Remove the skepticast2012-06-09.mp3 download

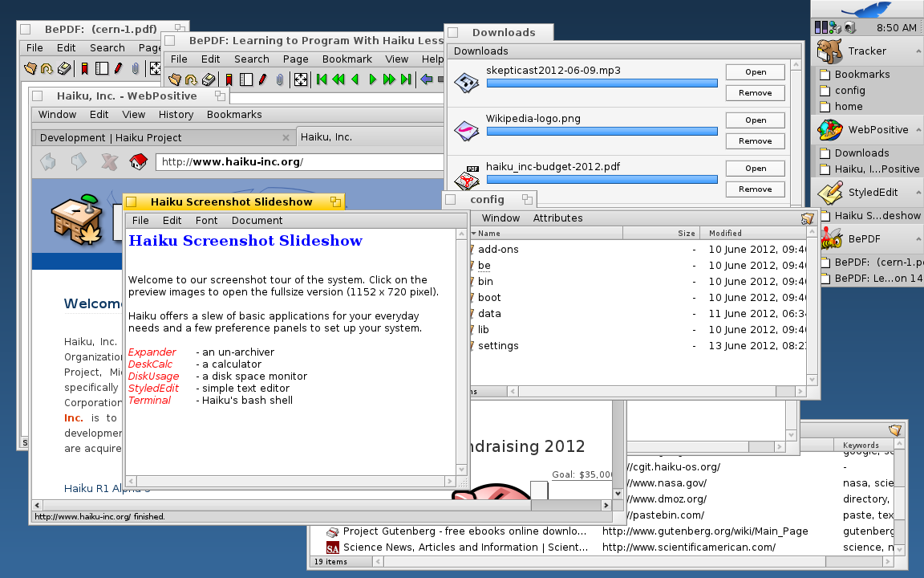pos(756,93)
